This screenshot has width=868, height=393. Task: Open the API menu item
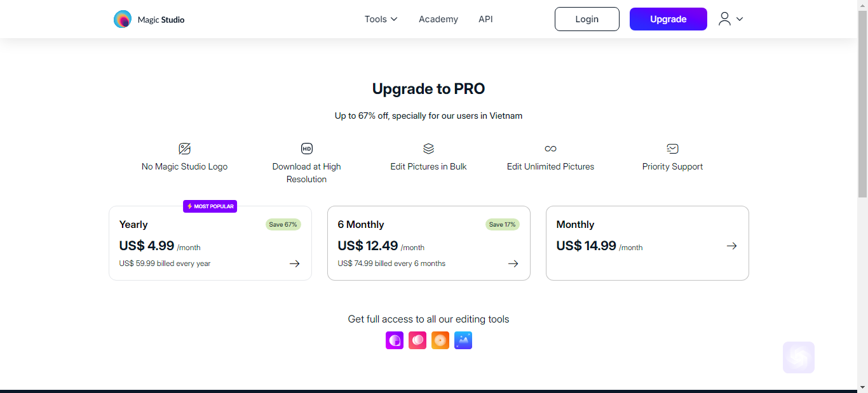pos(485,19)
